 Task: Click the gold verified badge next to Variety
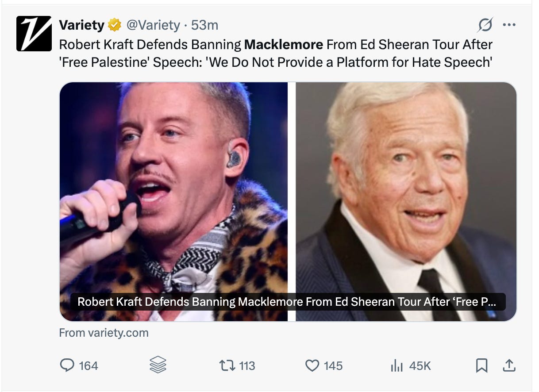(x=115, y=26)
